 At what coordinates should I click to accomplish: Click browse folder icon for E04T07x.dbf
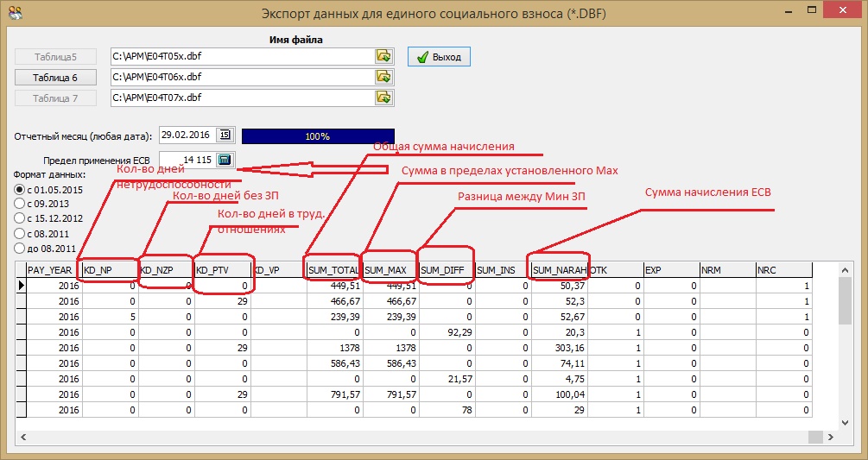click(x=383, y=98)
